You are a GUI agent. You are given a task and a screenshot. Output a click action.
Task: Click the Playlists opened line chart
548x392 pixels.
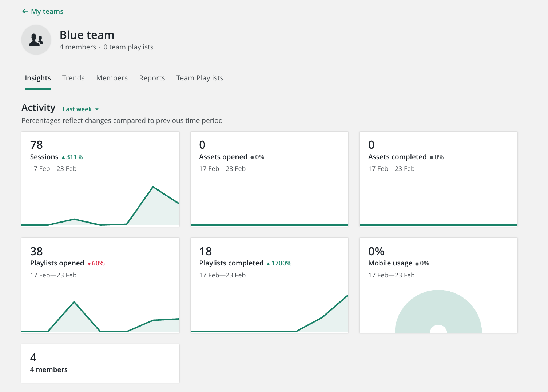pyautogui.click(x=100, y=316)
